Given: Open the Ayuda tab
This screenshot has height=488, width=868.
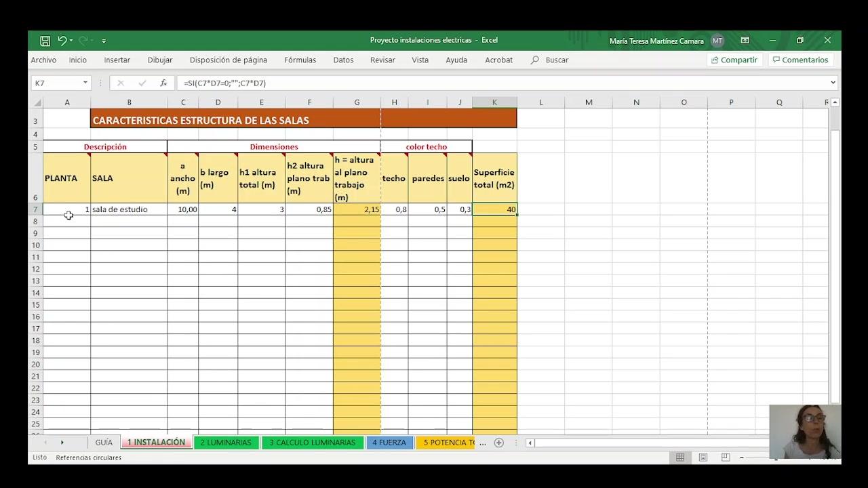Looking at the screenshot, I should (x=456, y=60).
